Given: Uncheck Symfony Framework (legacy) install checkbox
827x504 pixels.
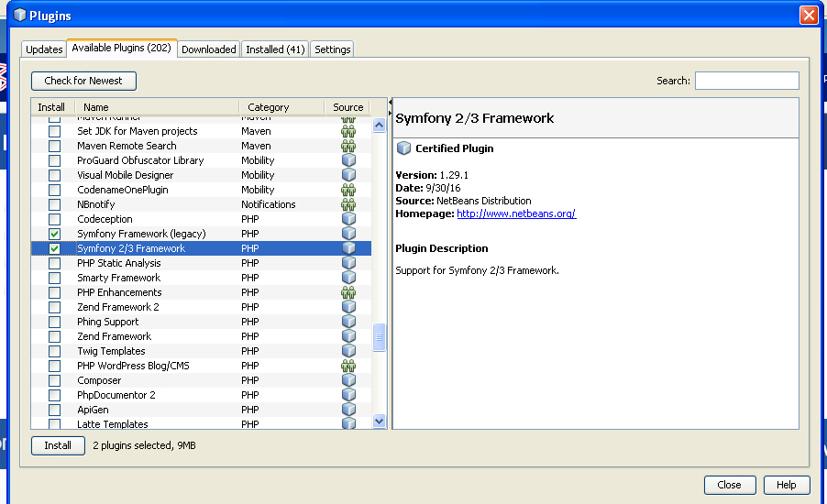Looking at the screenshot, I should tap(55, 234).
